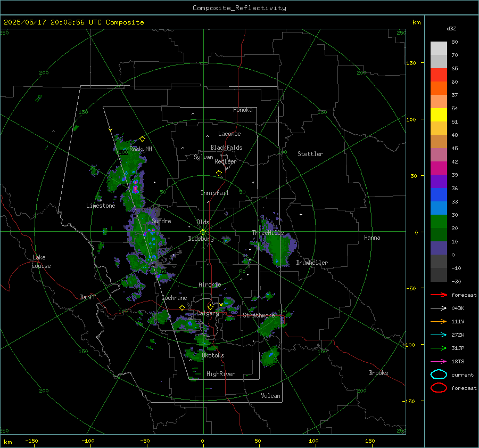Select the purple 39-36 dBZ swatch
The height and width of the screenshot is (448, 479).
pyautogui.click(x=439, y=182)
